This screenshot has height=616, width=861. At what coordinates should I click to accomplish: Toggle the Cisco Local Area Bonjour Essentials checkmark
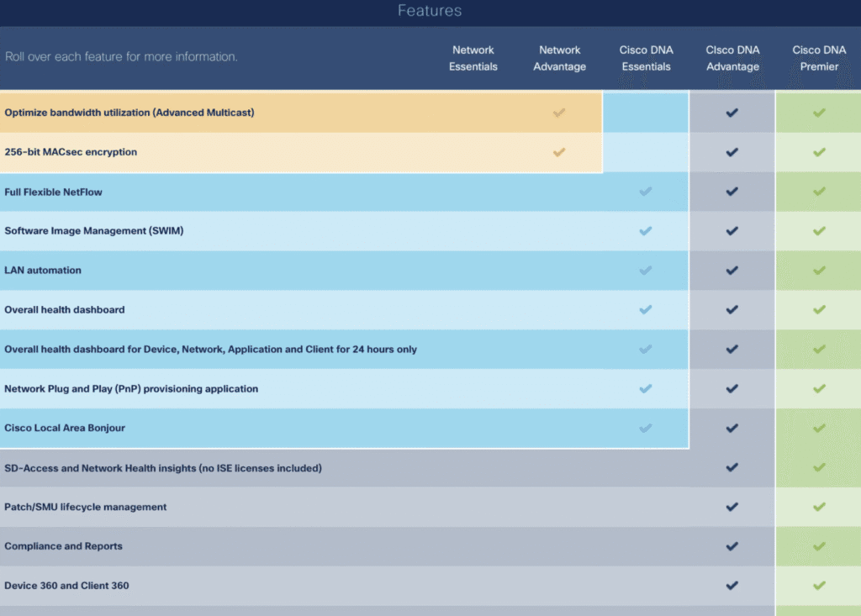coord(646,428)
